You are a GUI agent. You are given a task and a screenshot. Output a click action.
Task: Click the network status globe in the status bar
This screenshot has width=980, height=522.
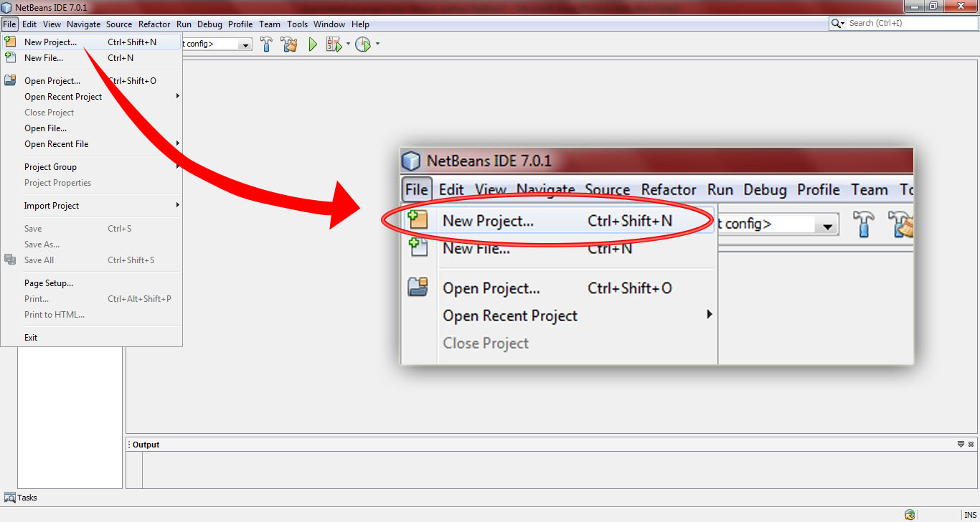coord(910,514)
